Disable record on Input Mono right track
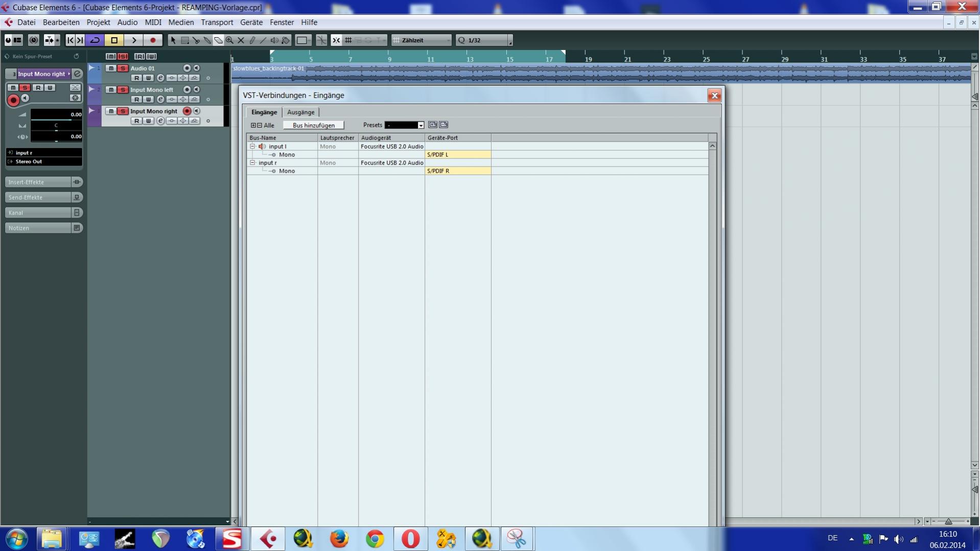 187,111
